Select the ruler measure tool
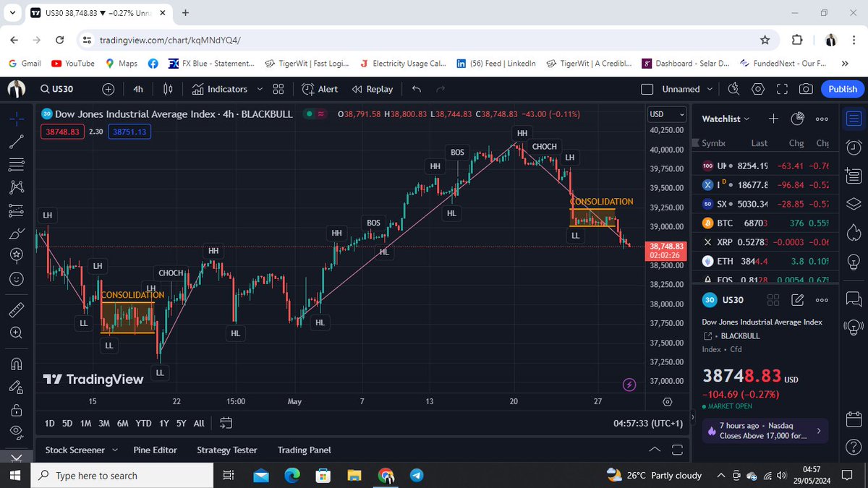This screenshot has height=488, width=868. (x=17, y=310)
